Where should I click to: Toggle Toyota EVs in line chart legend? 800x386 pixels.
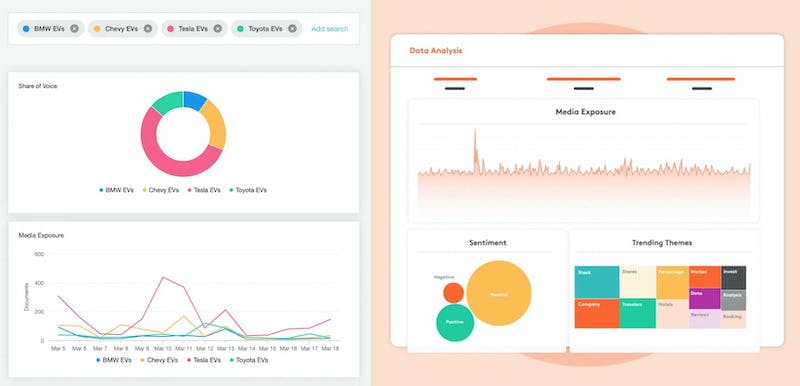pos(248,360)
